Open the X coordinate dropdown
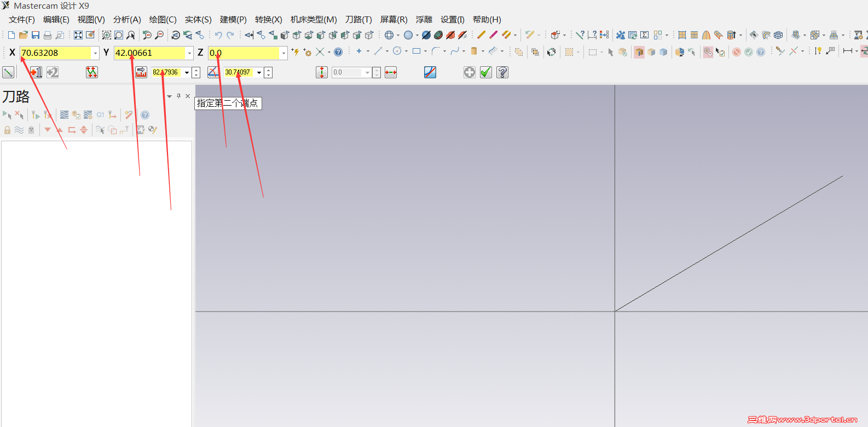 [95, 53]
